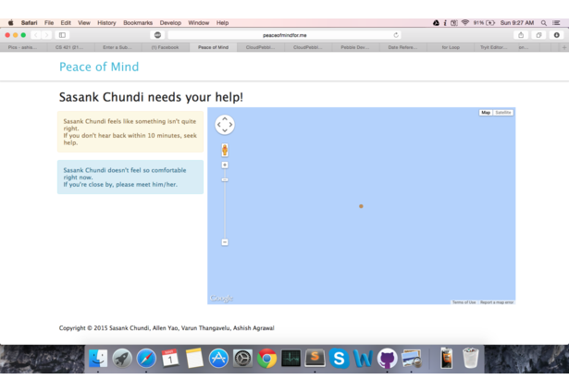Click the Sun 9:27 AM clock
The width and height of the screenshot is (569, 392).
coord(517,22)
